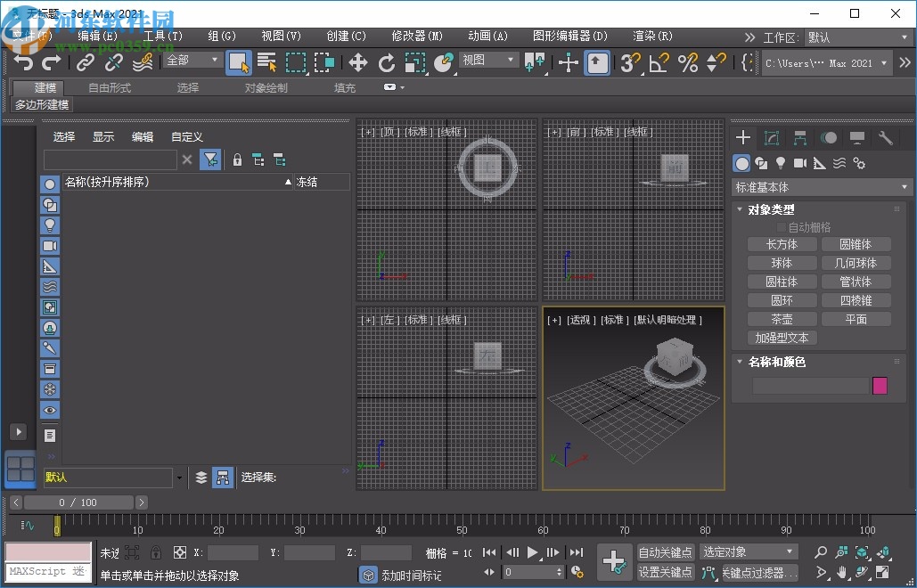Select the Shapes category icon
Viewport: 917px width, 588px height.
pos(762,163)
